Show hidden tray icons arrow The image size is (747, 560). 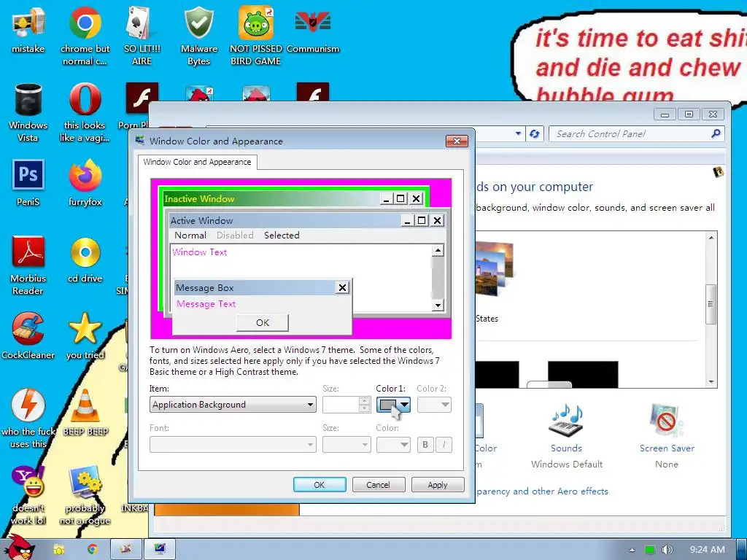point(632,550)
